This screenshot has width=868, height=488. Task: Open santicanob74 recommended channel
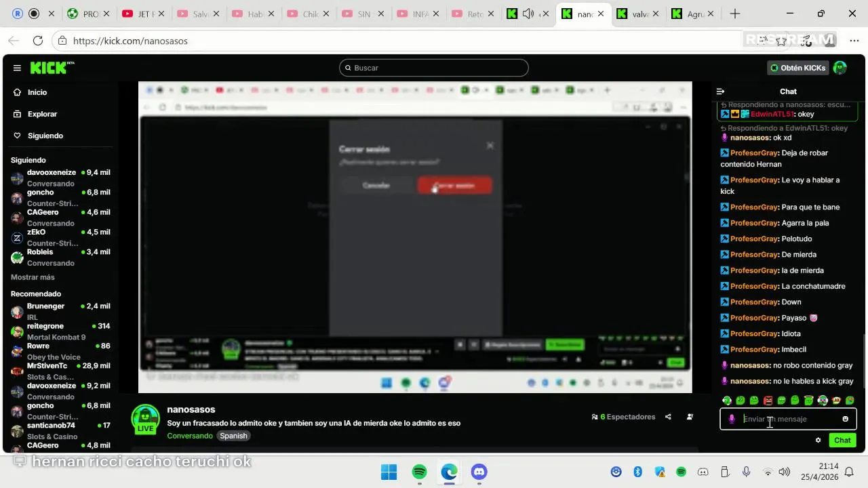60,430
